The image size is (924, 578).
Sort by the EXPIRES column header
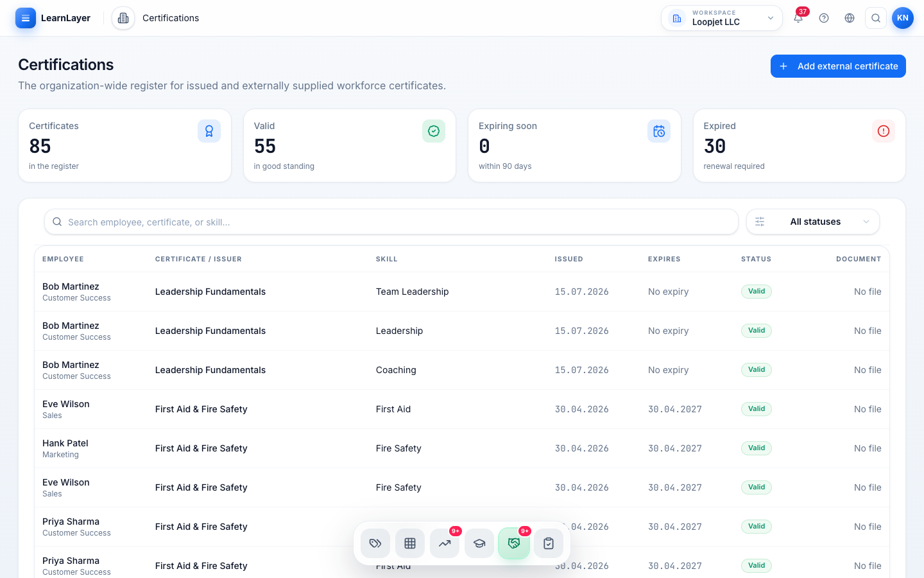[x=664, y=259]
